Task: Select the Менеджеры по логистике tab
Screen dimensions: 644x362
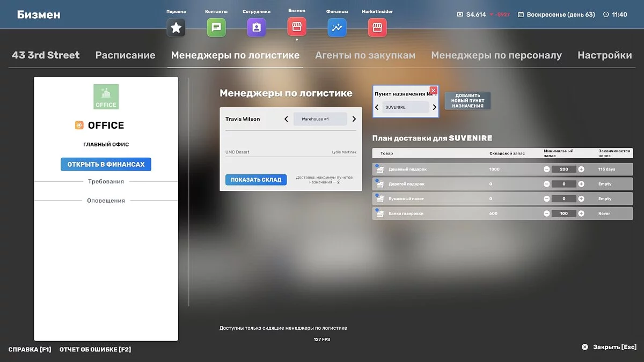Action: click(235, 55)
